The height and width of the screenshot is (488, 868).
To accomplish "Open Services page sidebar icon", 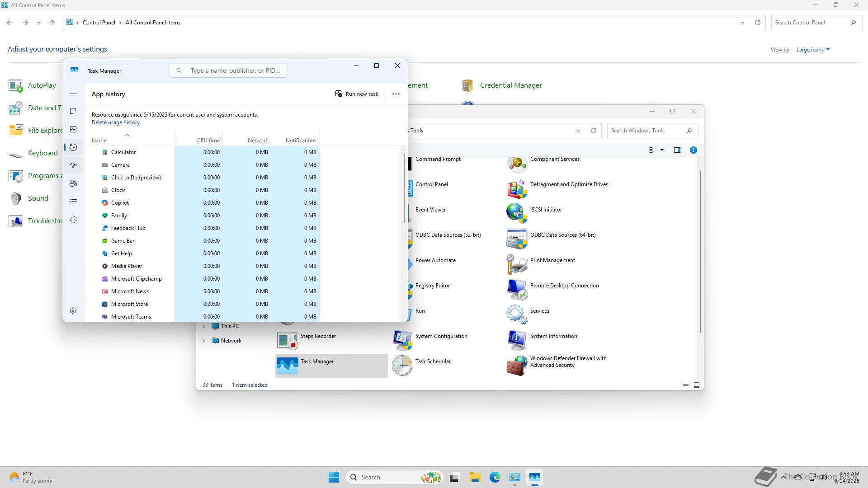I will (73, 220).
